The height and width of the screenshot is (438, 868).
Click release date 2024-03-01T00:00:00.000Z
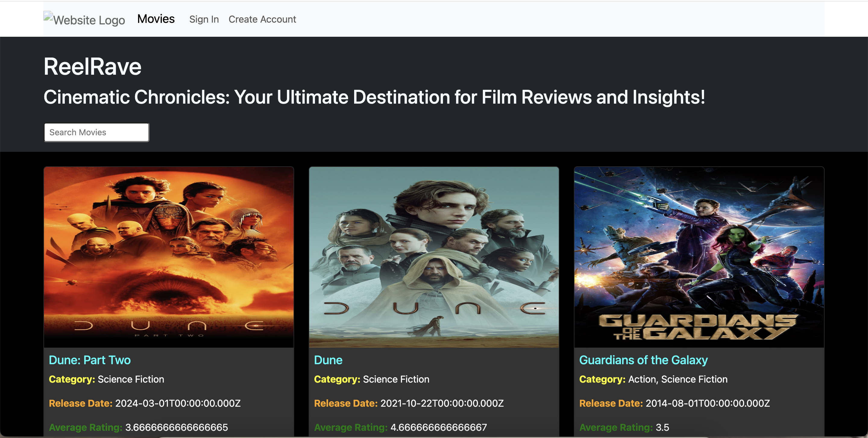(x=178, y=403)
